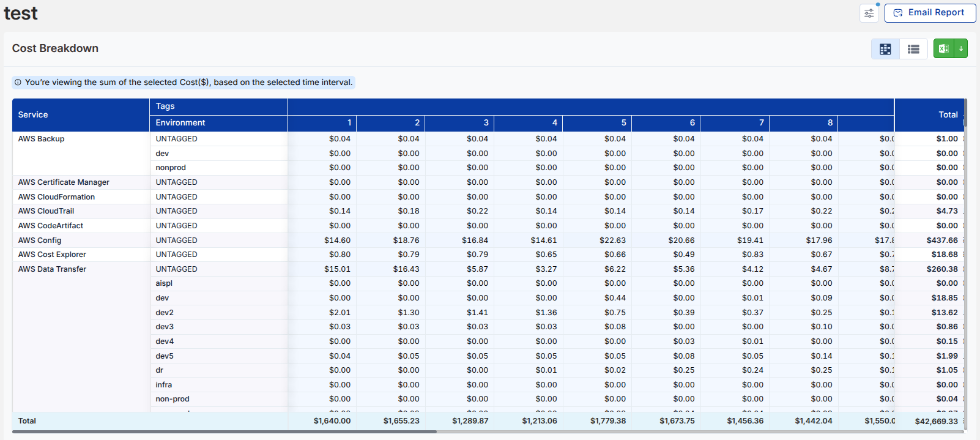The width and height of the screenshot is (980, 440).
Task: Click grand total $42,669.33
Action: tap(937, 422)
